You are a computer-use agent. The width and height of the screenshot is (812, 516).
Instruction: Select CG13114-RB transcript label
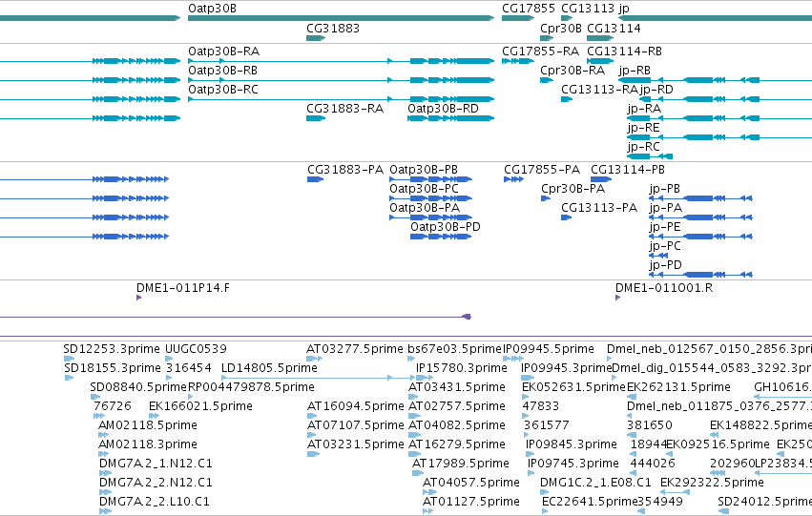click(x=624, y=52)
